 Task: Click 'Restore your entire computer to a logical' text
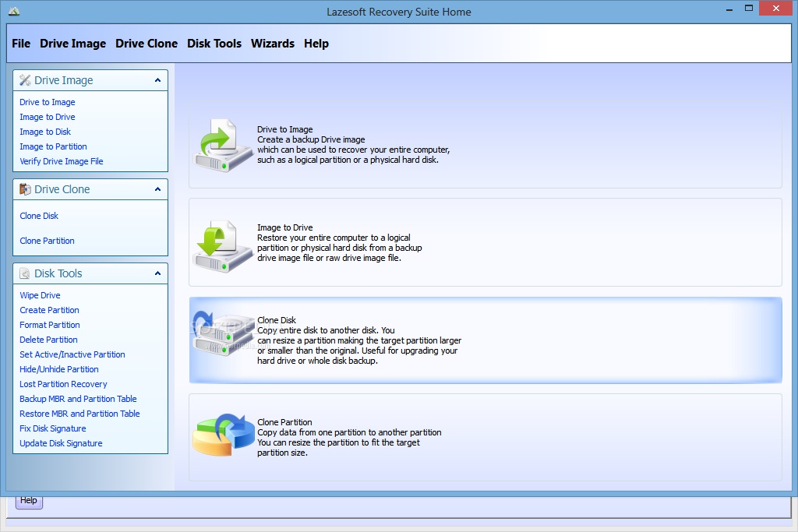coord(334,238)
